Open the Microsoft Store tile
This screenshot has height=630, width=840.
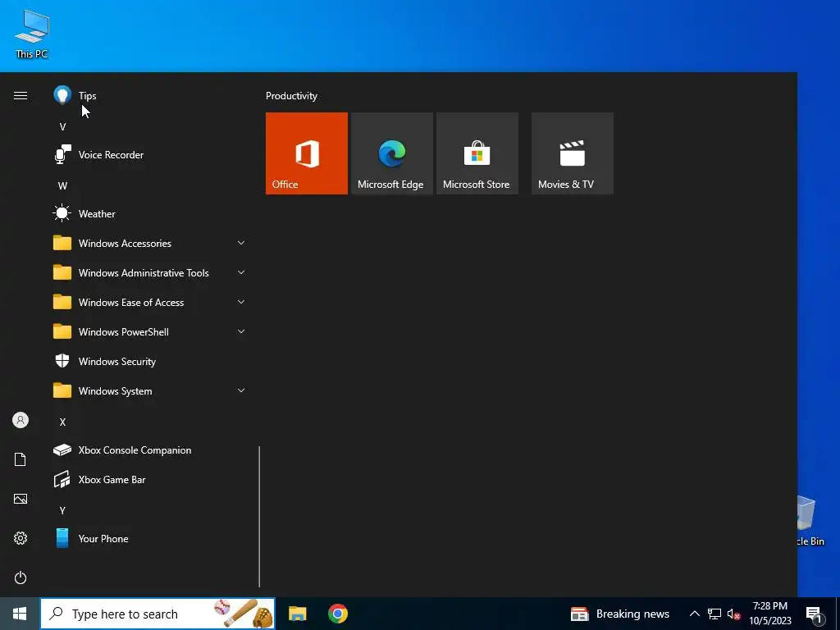(x=477, y=153)
